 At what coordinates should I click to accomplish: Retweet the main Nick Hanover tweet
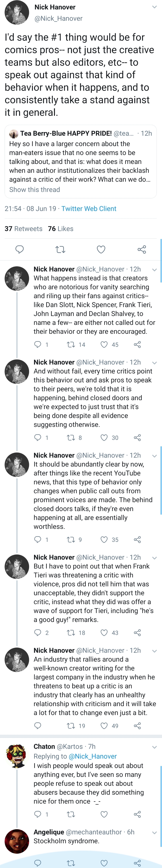click(x=60, y=249)
